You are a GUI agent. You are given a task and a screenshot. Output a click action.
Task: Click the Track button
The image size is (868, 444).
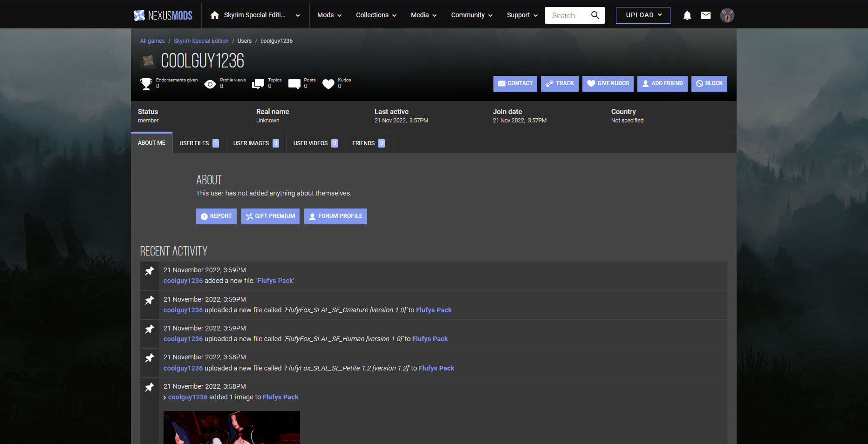(560, 84)
